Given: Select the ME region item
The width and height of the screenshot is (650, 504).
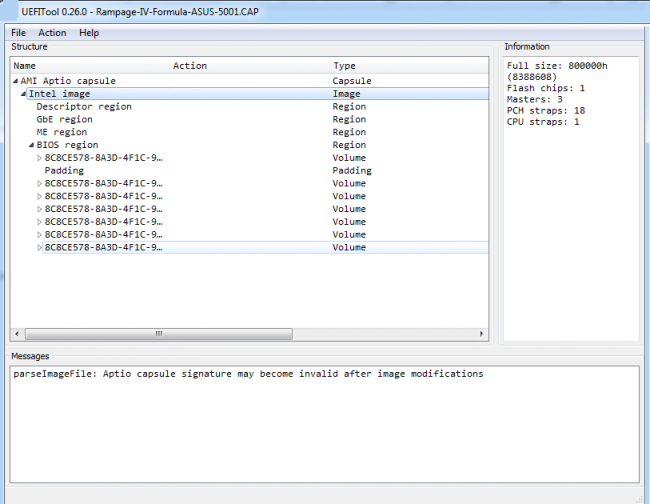Looking at the screenshot, I should 62,132.
